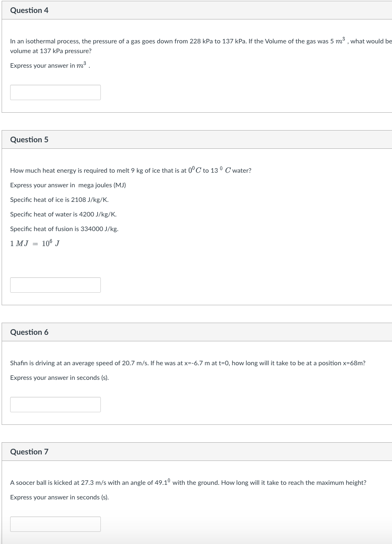Click Question 7 'Express your answer in seconds' line
The height and width of the screenshot is (544, 392).
pyautogui.click(x=60, y=497)
